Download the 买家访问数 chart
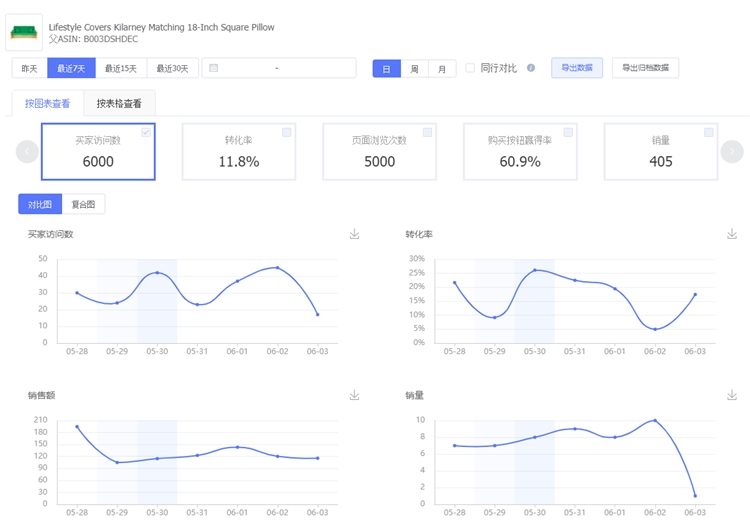Screen dimensions: 750x528 tap(354, 234)
